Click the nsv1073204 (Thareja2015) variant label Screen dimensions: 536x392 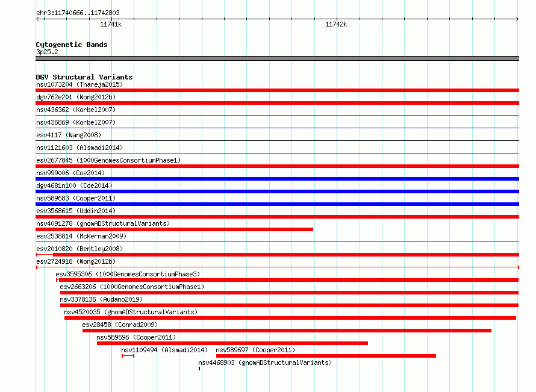[79, 84]
